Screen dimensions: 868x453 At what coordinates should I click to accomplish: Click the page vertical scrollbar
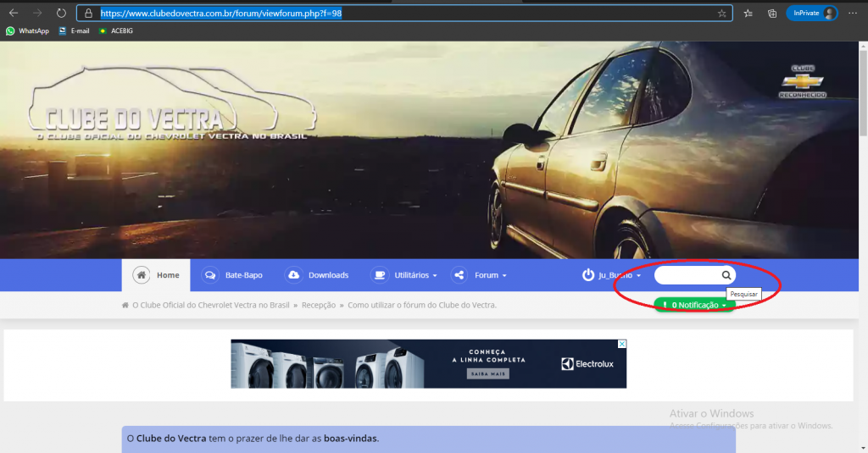[x=863, y=94]
